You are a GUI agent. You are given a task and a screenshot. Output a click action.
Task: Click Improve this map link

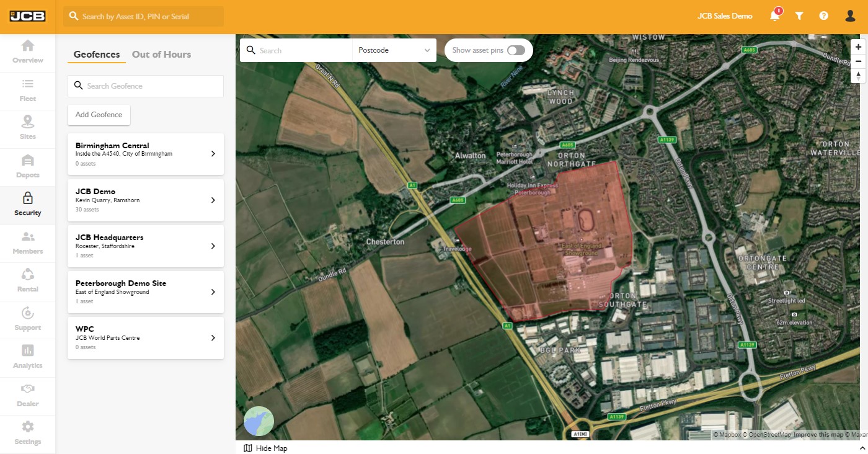(x=818, y=435)
